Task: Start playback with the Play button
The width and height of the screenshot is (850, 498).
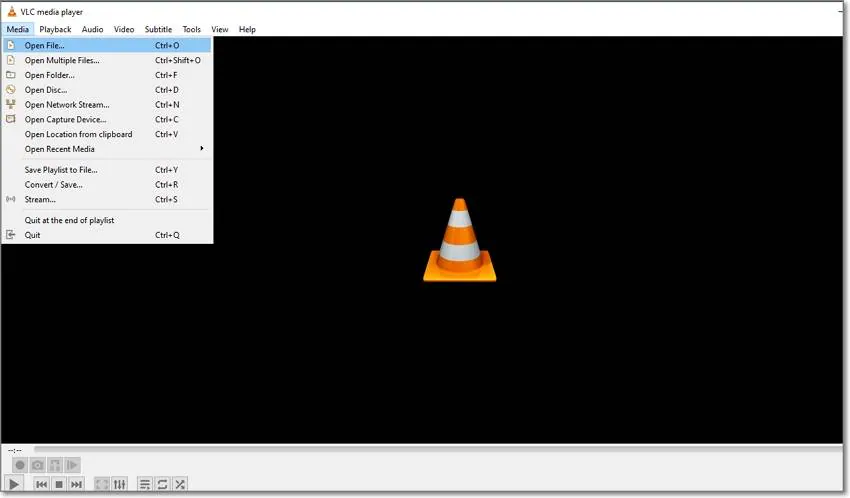Action: pyautogui.click(x=14, y=484)
